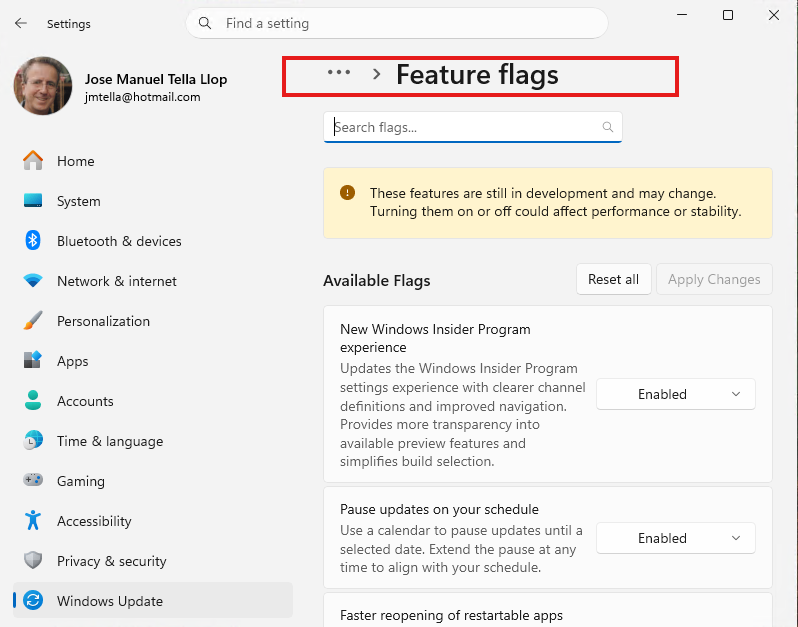
Task: Click the Personalization paintbrush icon
Action: pyautogui.click(x=33, y=321)
